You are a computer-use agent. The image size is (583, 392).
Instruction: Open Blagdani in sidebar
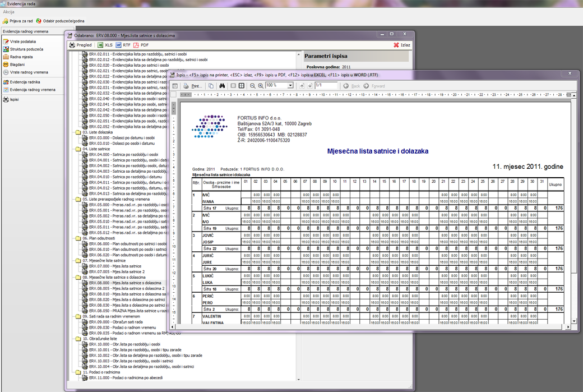point(14,64)
